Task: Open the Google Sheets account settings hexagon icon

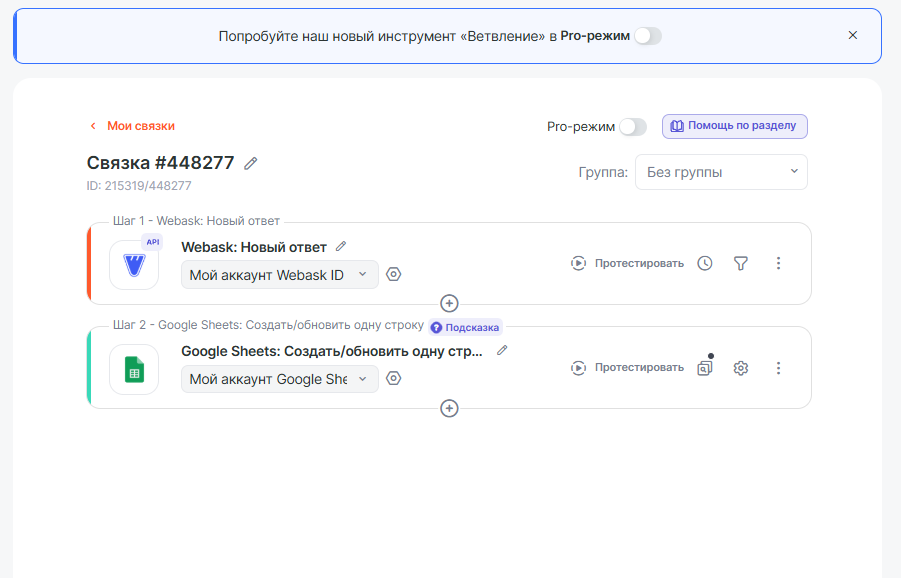Action: (x=394, y=378)
